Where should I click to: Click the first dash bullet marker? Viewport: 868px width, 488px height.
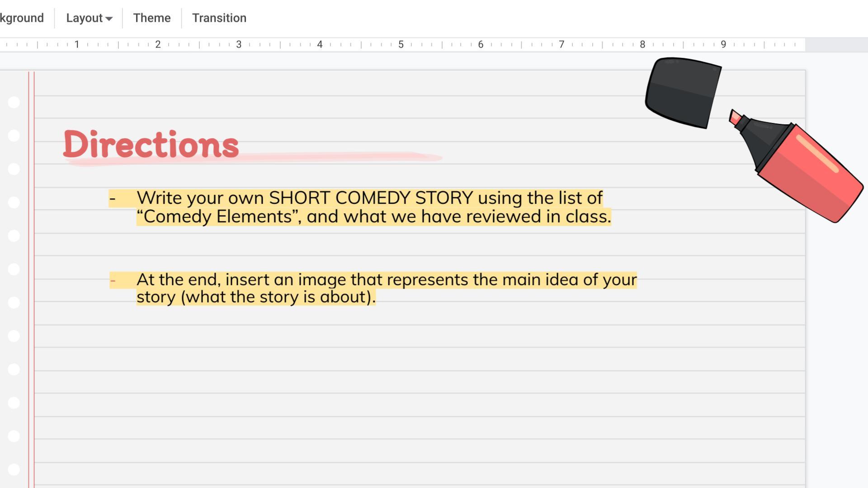[113, 198]
